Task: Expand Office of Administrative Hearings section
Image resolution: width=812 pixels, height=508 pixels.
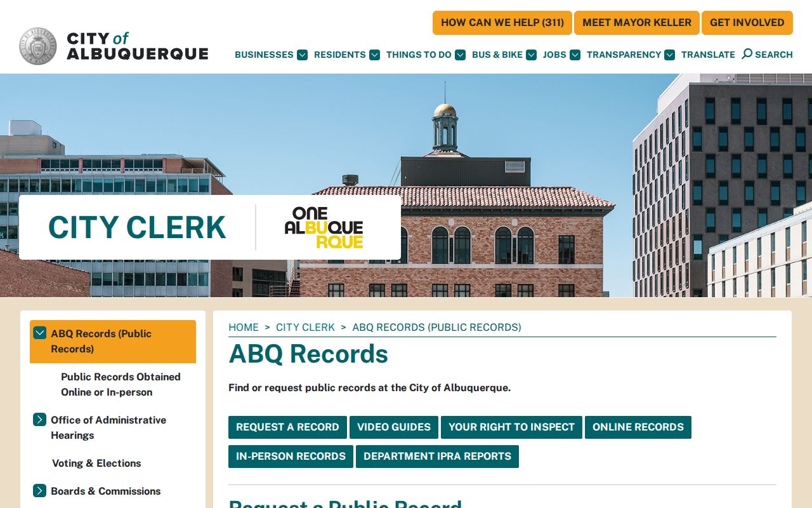Action: point(40,419)
